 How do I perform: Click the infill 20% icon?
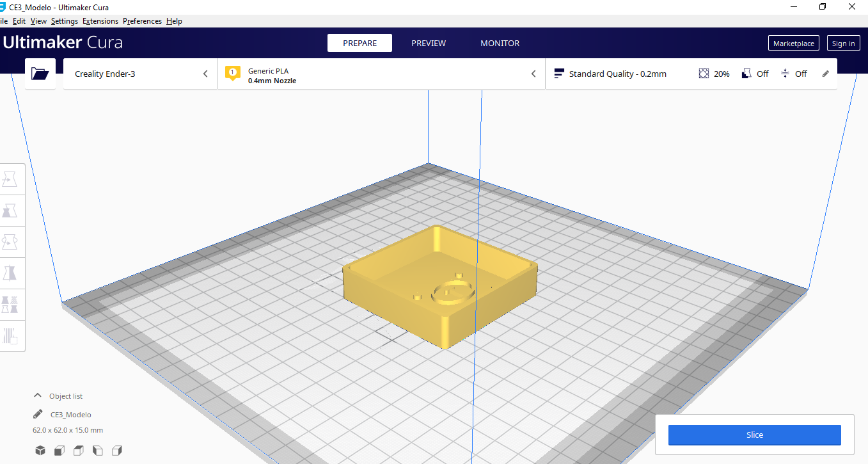click(704, 74)
